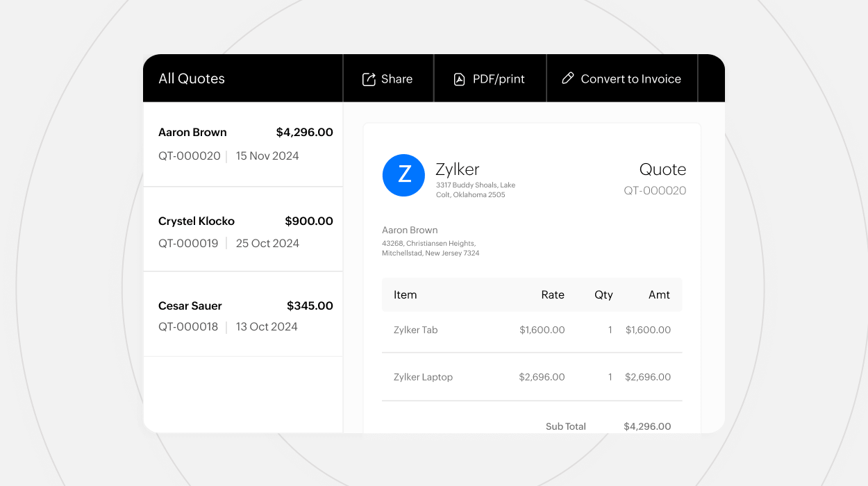Click the Amt column header
The height and width of the screenshot is (486, 868).
pos(659,294)
